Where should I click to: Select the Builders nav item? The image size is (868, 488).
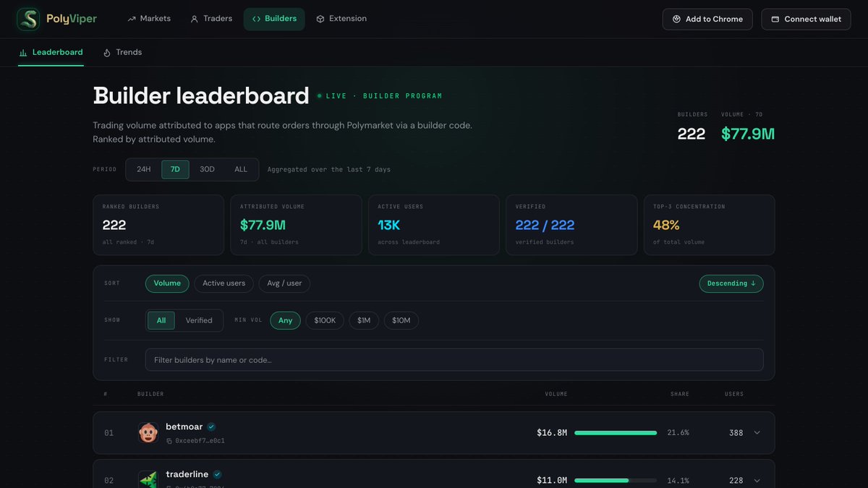click(274, 19)
